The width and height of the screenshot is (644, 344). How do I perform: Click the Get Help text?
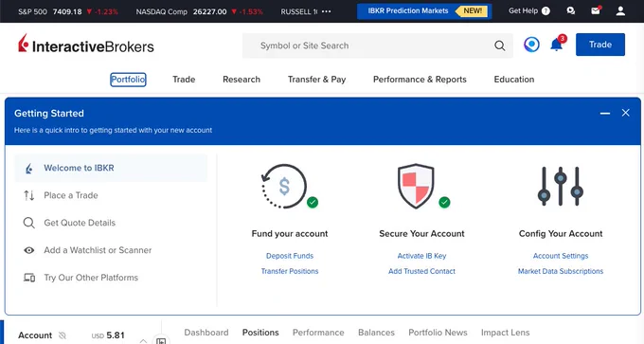(x=523, y=11)
